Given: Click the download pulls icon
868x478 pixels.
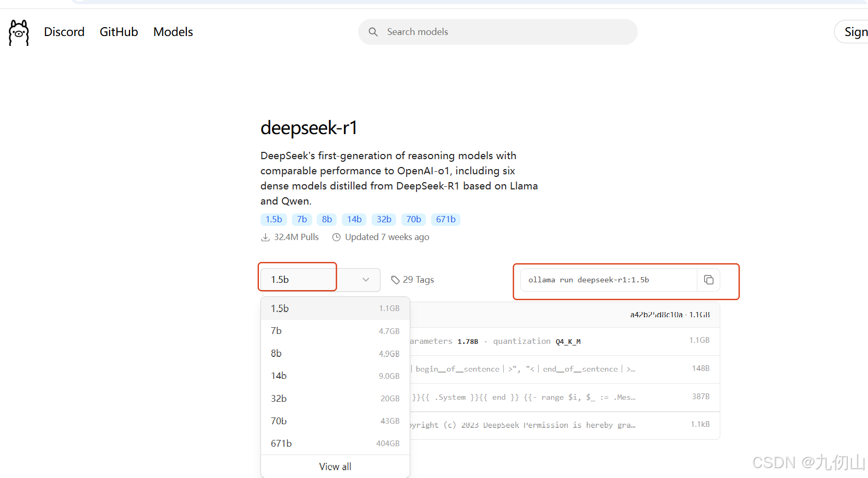Looking at the screenshot, I should click(265, 237).
